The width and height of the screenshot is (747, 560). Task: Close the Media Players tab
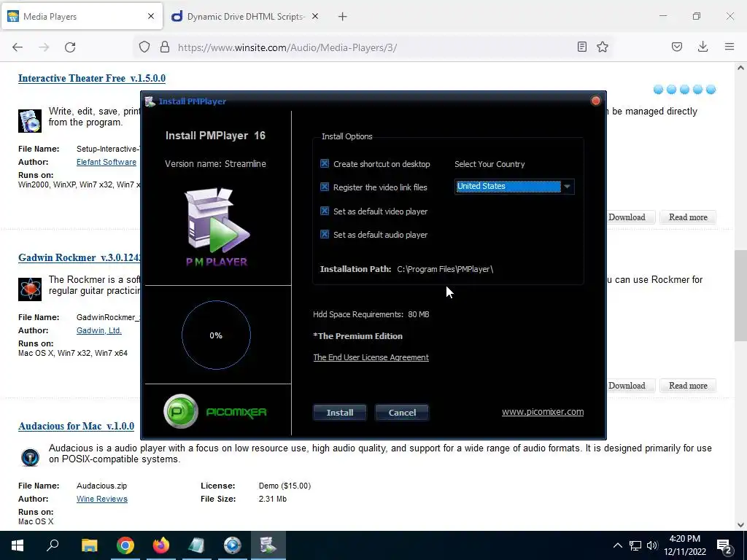point(151,16)
